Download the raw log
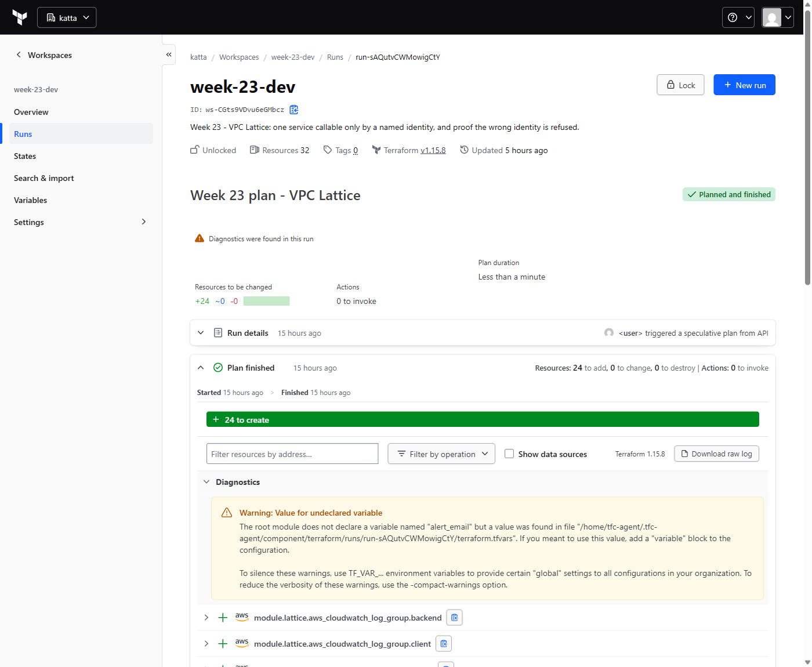 (x=716, y=454)
